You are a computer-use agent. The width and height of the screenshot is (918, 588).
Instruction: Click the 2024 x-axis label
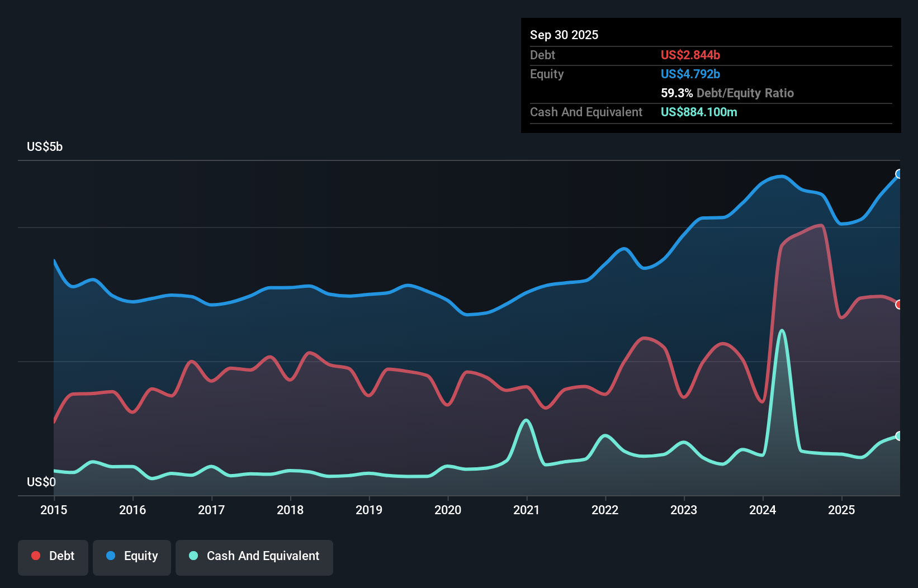coord(763,510)
